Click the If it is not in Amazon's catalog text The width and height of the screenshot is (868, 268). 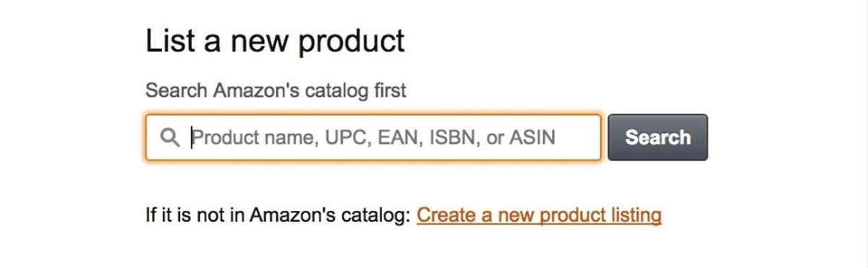click(278, 215)
